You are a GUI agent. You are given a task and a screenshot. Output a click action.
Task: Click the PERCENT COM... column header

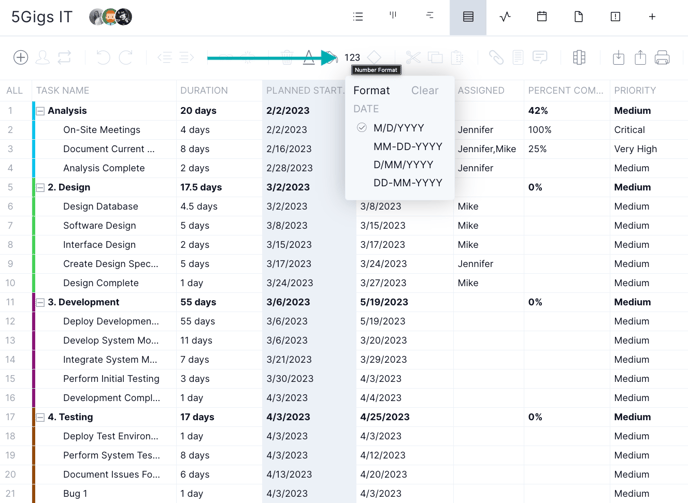coord(566,90)
